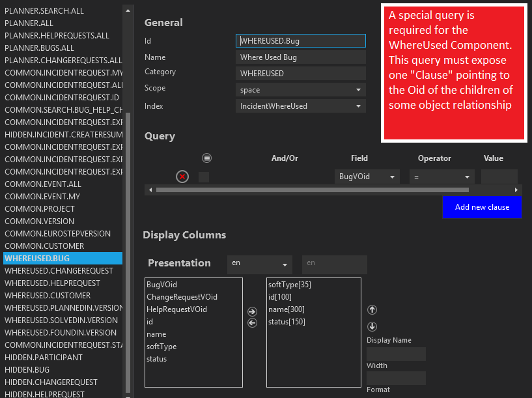Screen dimensions: 532x398
Task: Click the Add new clause button
Action: point(482,207)
